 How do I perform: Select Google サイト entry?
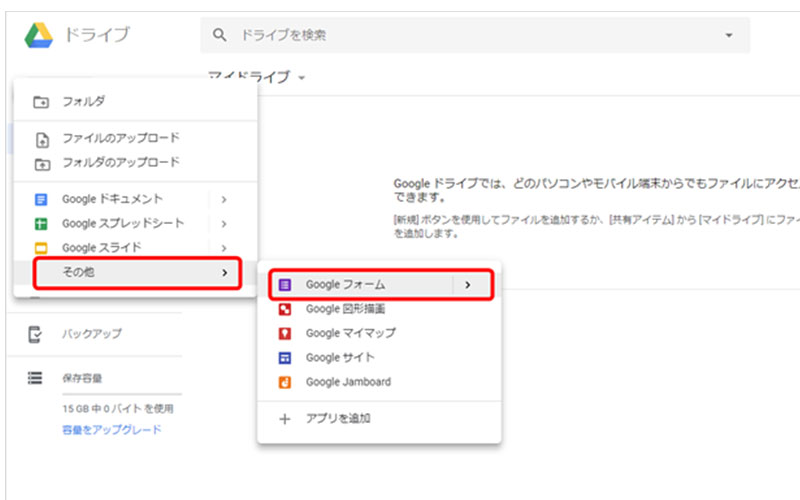pos(340,358)
